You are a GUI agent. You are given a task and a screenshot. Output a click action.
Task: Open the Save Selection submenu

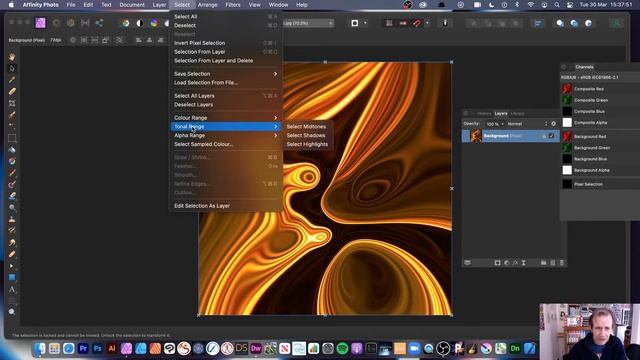226,74
